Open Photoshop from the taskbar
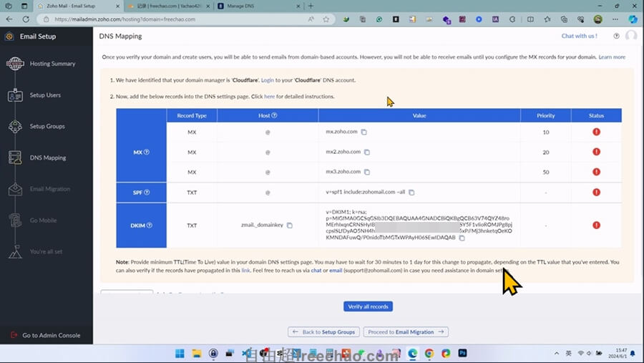 [x=462, y=353]
